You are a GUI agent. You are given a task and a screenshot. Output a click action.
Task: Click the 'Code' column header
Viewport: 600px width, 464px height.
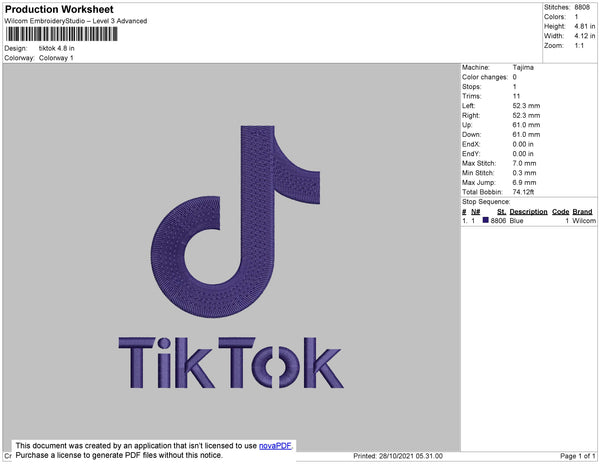point(561,212)
